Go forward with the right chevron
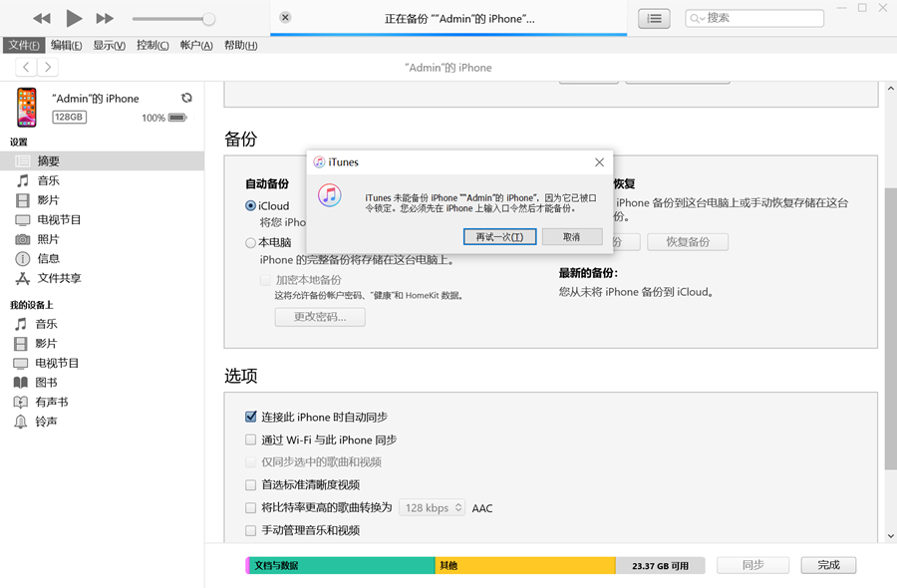Screen dimensions: 897x588 coord(48,67)
